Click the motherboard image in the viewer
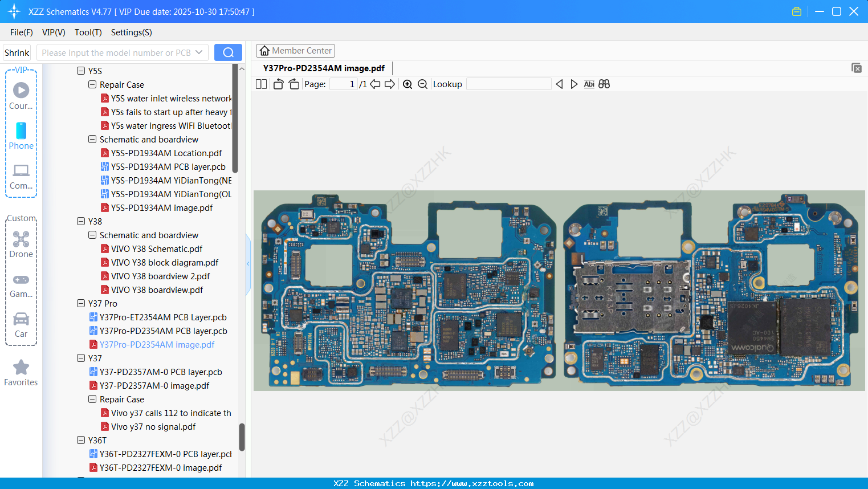The image size is (868, 489). tap(559, 291)
